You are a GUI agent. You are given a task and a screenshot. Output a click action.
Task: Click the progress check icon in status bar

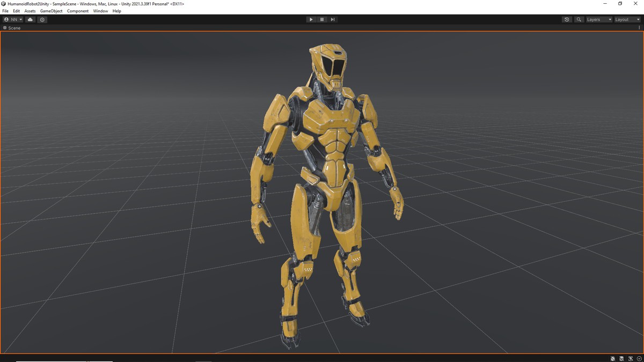[x=639, y=358]
